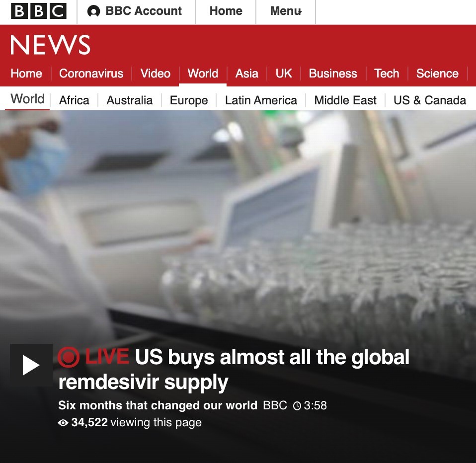This screenshot has height=463, width=476.
Task: Select the Asia navigation tab
Action: tap(247, 74)
